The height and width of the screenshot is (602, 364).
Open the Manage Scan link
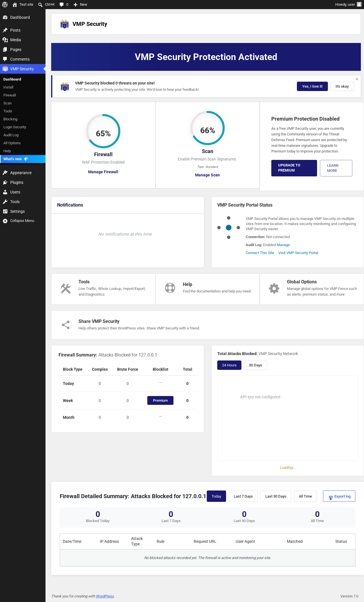tap(207, 175)
